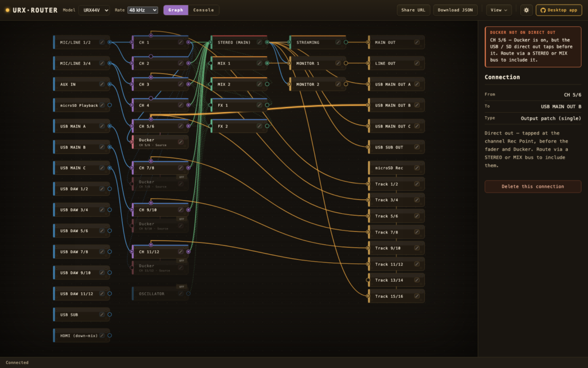Screen dimensions: 588x368
Task: Select the USB MAIN C node label
Action: pos(73,168)
